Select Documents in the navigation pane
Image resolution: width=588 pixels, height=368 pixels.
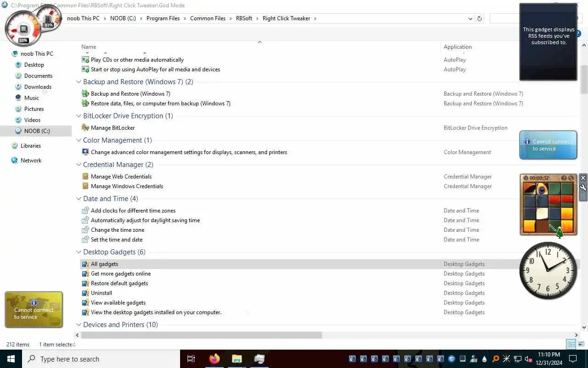coord(38,76)
